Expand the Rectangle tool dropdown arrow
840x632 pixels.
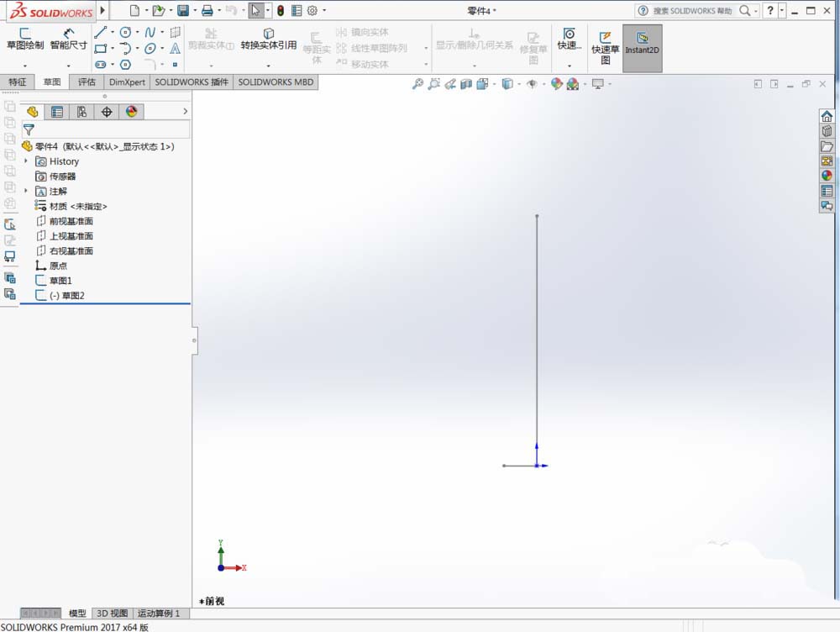click(x=113, y=48)
